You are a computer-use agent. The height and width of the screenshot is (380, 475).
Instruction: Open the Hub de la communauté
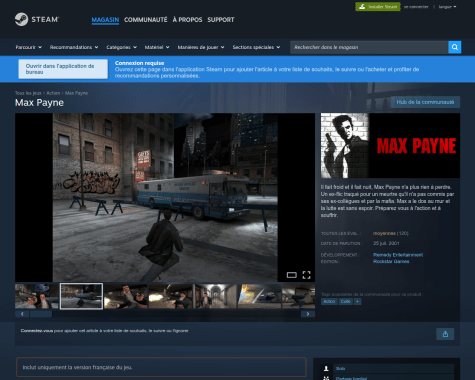(425, 102)
